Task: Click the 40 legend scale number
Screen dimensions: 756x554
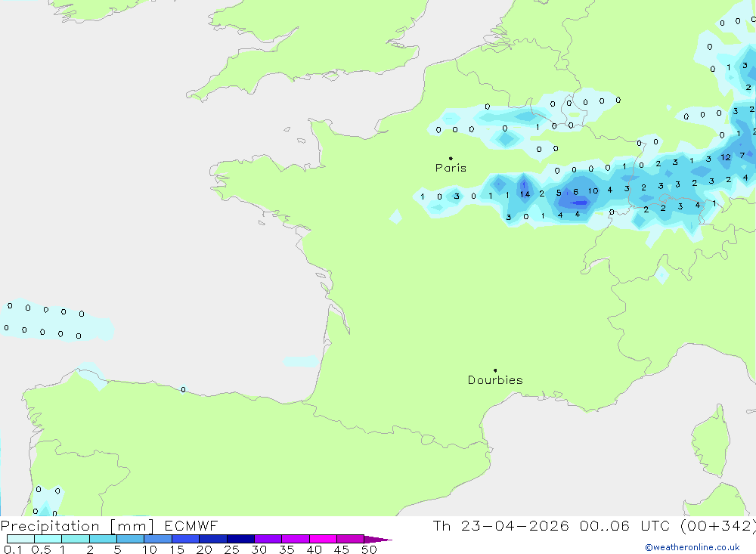Action: 314,549
